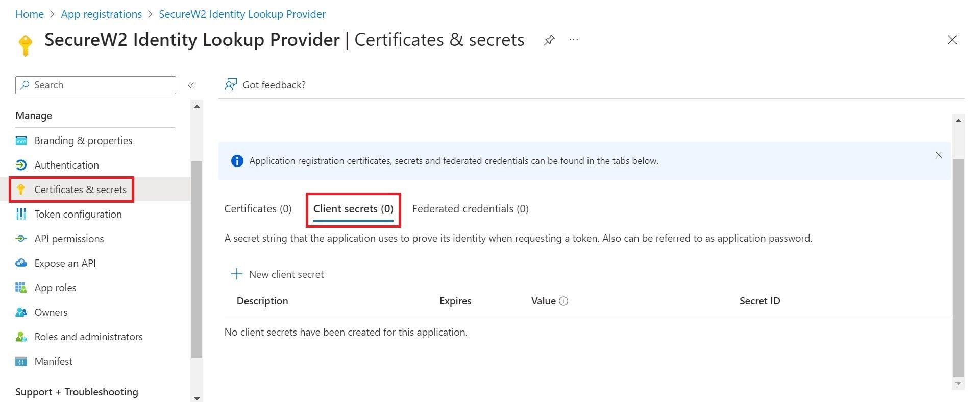Click sidebar scroll down arrow

[197, 398]
